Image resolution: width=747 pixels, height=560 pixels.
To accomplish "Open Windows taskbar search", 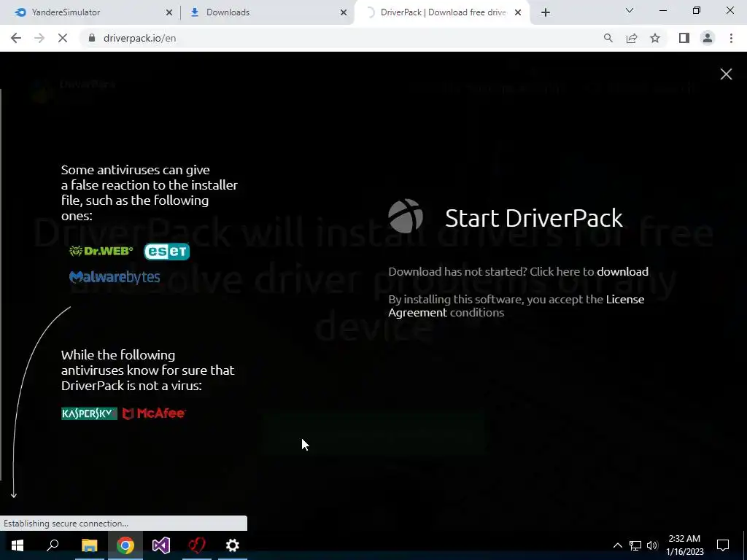I will pos(53,545).
